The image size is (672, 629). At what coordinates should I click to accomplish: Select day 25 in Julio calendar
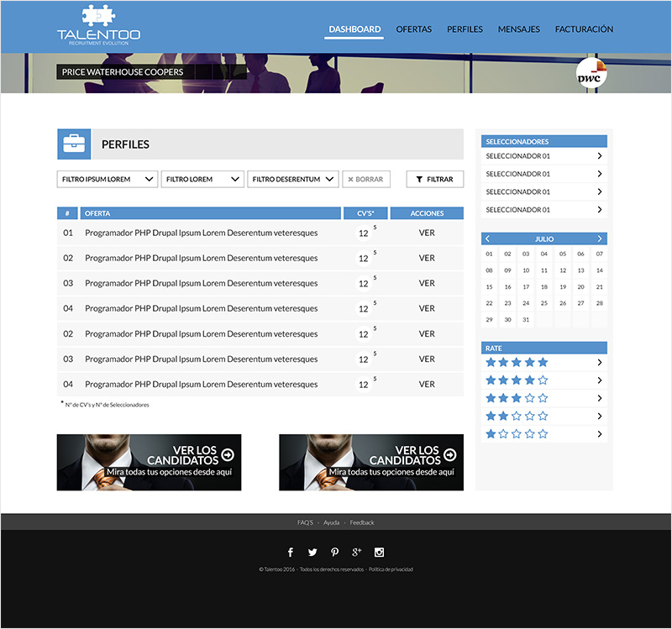[x=543, y=303]
